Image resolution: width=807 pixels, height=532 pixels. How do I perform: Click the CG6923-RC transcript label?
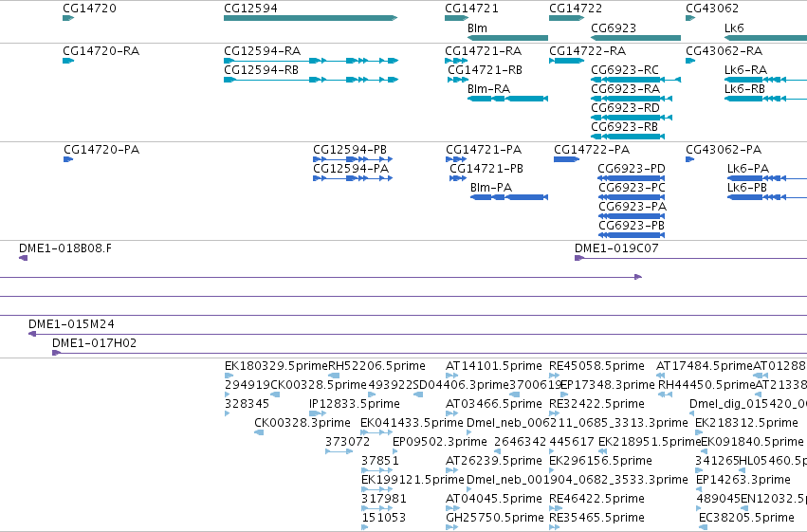tap(625, 70)
